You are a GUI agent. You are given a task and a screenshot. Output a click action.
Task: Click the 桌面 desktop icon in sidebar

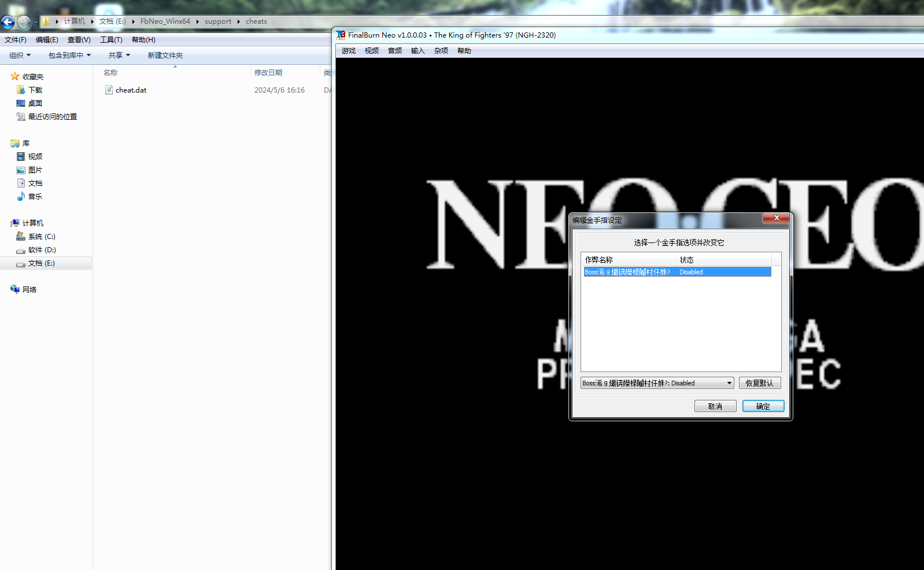(x=21, y=104)
